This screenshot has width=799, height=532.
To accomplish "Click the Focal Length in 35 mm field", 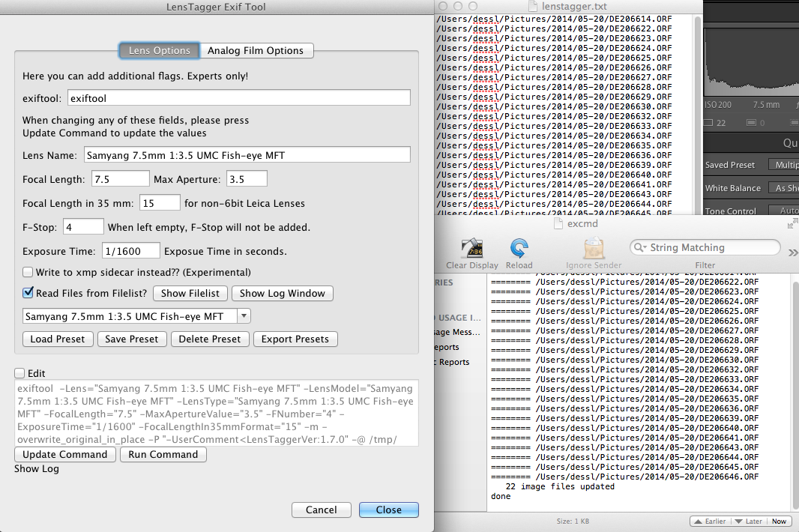I will [160, 203].
